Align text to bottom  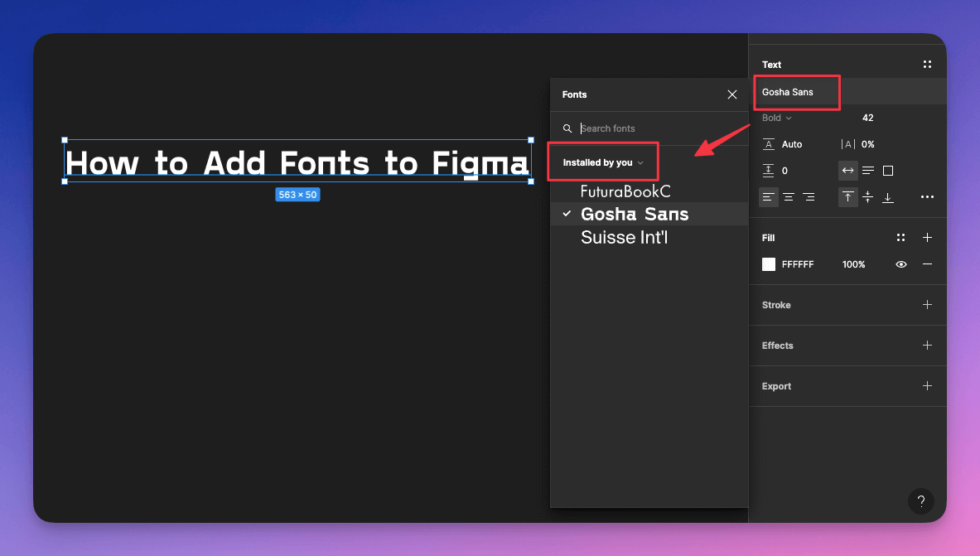pyautogui.click(x=887, y=198)
